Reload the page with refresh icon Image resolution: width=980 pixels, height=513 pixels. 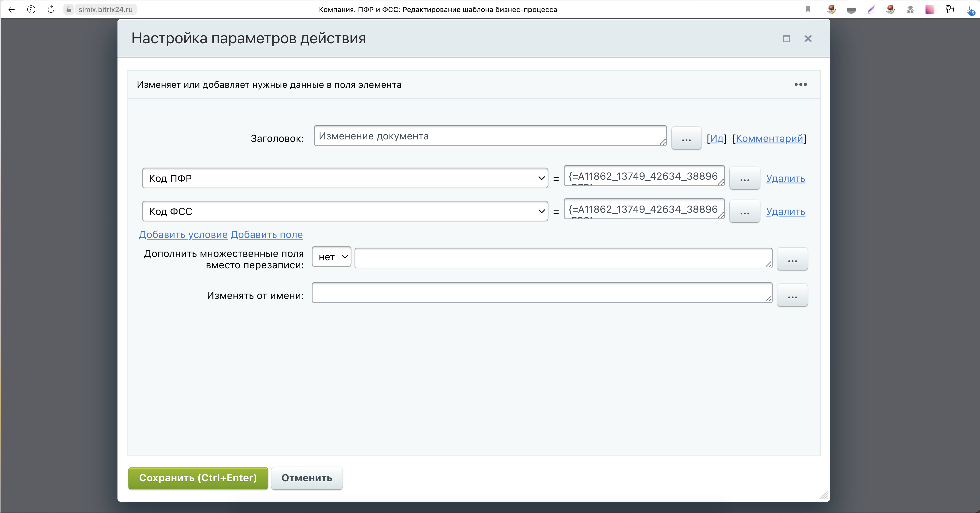(x=51, y=10)
